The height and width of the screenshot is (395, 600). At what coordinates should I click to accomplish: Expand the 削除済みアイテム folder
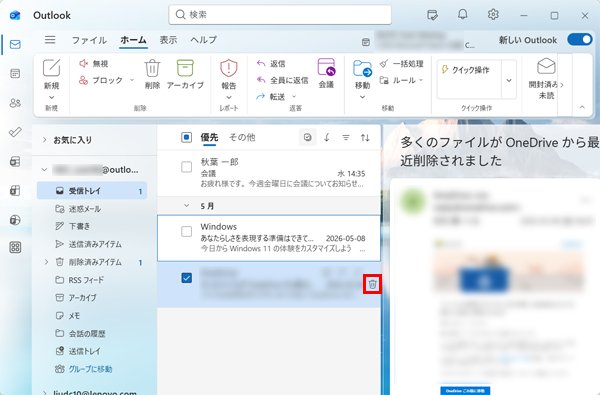pos(46,262)
